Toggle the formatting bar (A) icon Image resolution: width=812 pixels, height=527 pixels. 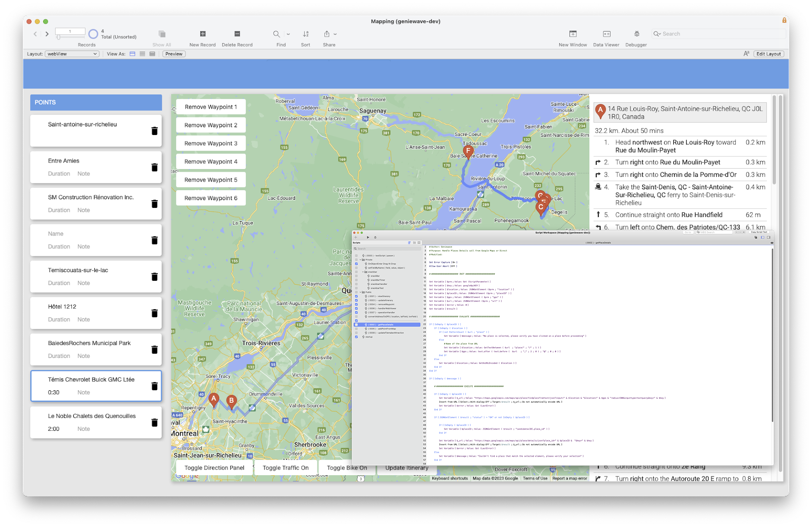[746, 53]
